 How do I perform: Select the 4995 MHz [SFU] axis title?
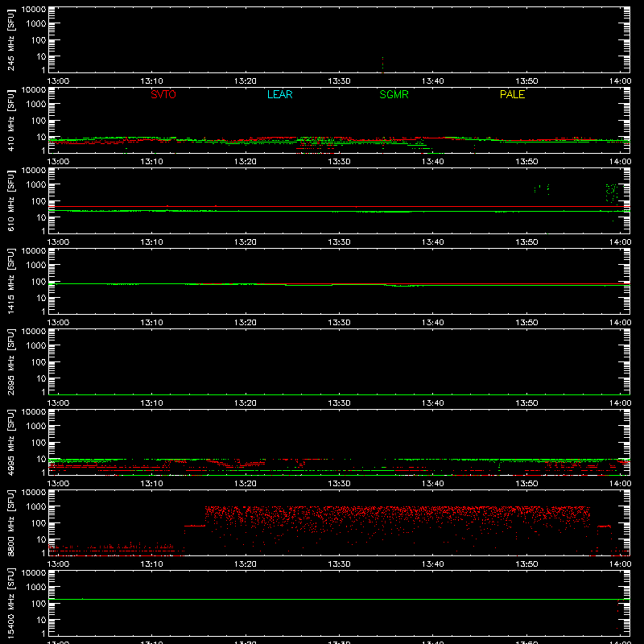tap(11, 442)
